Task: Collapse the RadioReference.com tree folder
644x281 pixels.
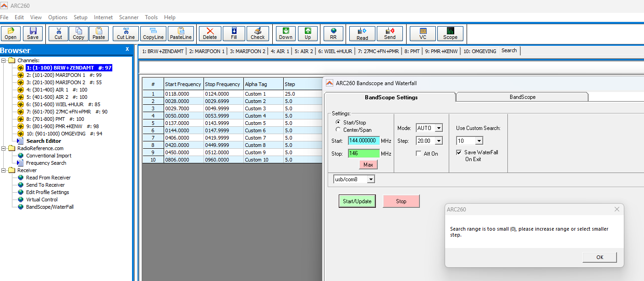Action: [x=4, y=148]
